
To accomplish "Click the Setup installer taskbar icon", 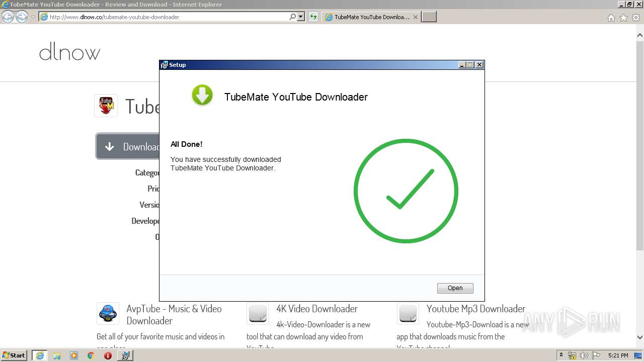I will [x=125, y=355].
